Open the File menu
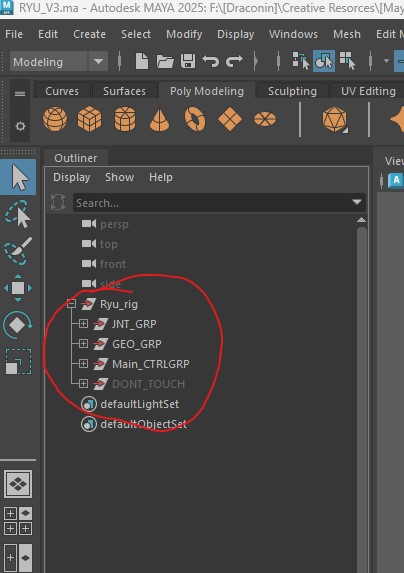This screenshot has height=573, width=404. 14,34
